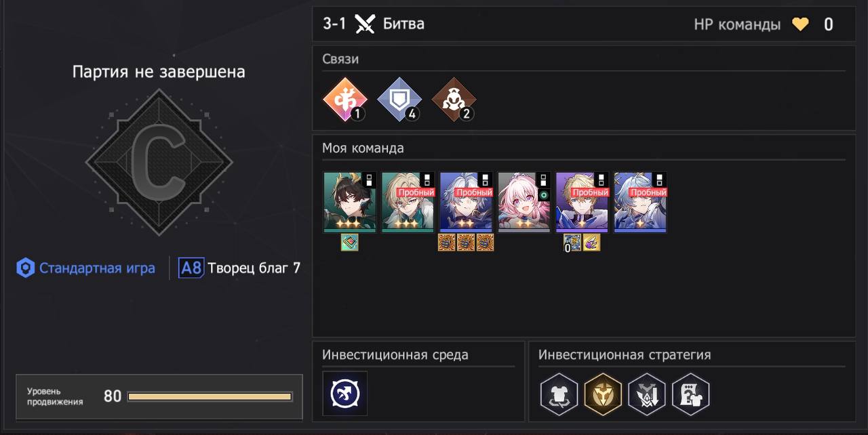
Task: Open the fourth investment strategy hexagon icon
Action: pos(690,394)
